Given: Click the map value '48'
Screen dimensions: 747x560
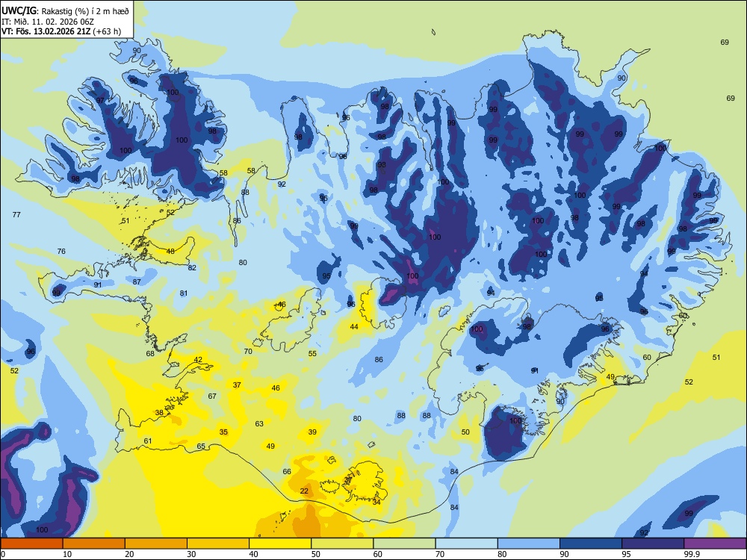Looking at the screenshot, I should tap(170, 251).
